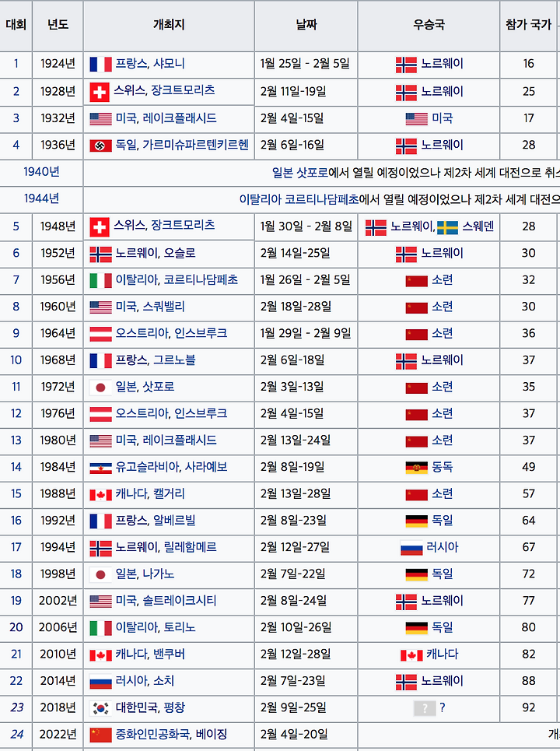
Task: Click the Russia flag in the 1994 winner cell
Action: click(x=411, y=548)
